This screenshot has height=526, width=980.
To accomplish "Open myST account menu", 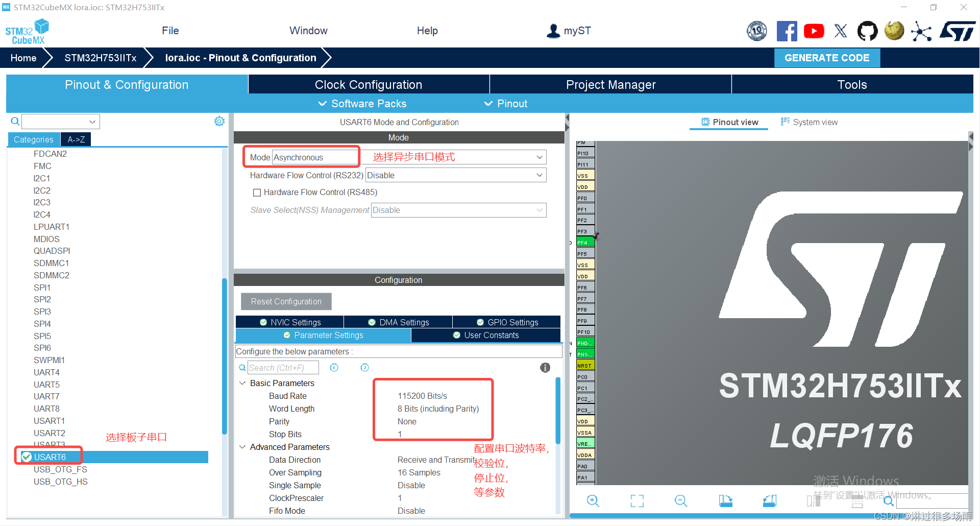I will (x=569, y=31).
